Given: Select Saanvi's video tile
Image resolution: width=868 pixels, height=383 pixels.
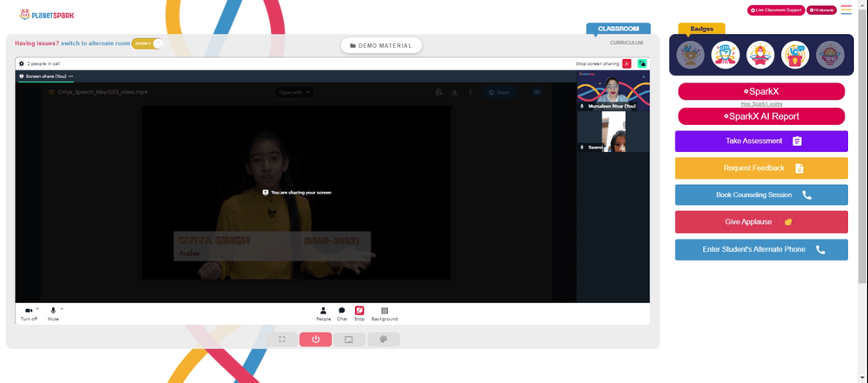Looking at the screenshot, I should (614, 132).
